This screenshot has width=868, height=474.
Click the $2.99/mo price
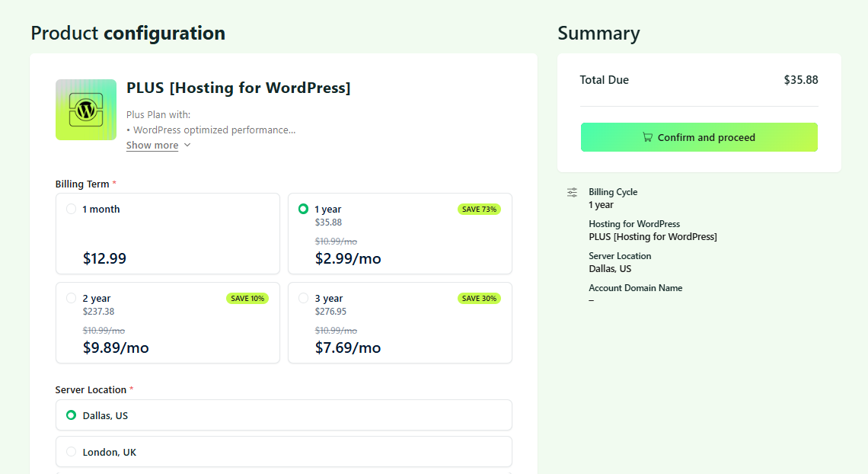[x=348, y=258]
